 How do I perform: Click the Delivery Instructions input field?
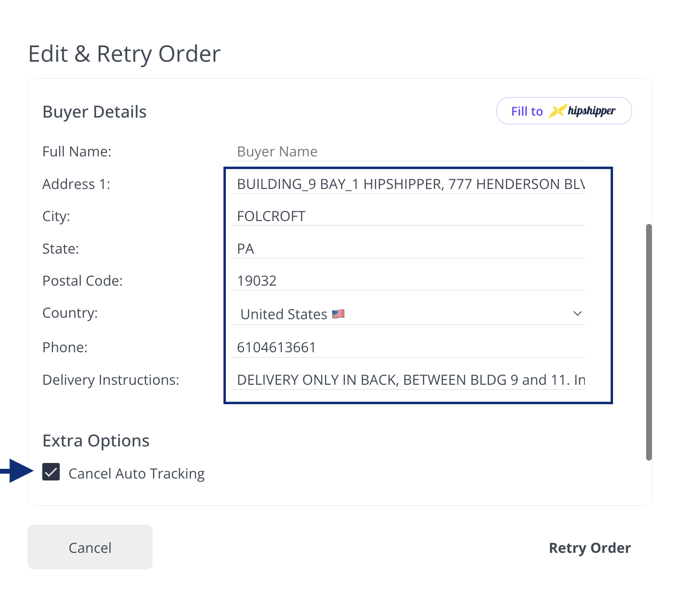407,380
